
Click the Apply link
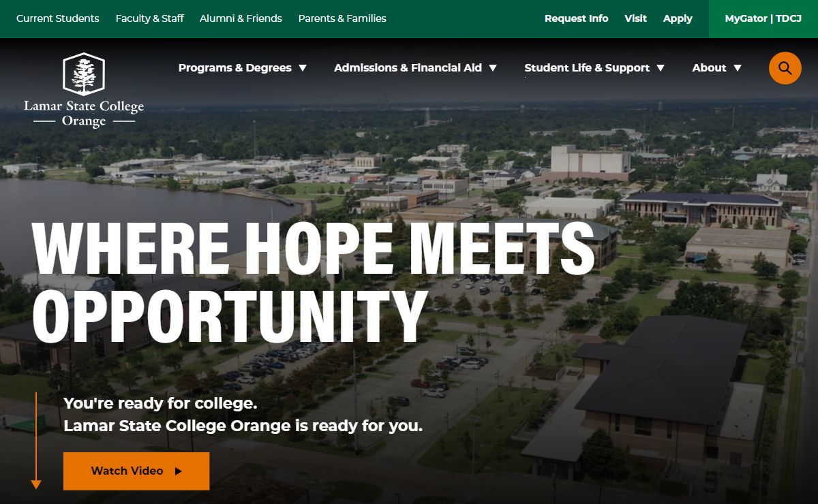678,19
